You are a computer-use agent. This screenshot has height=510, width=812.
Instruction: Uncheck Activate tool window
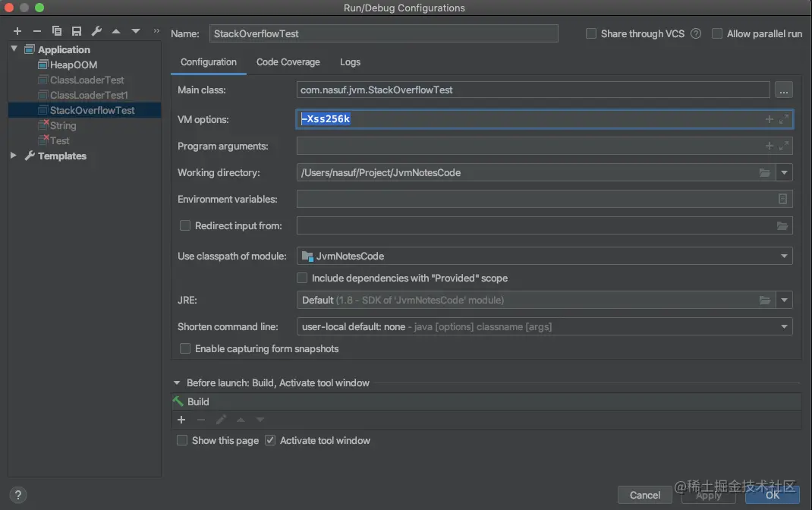pos(270,441)
